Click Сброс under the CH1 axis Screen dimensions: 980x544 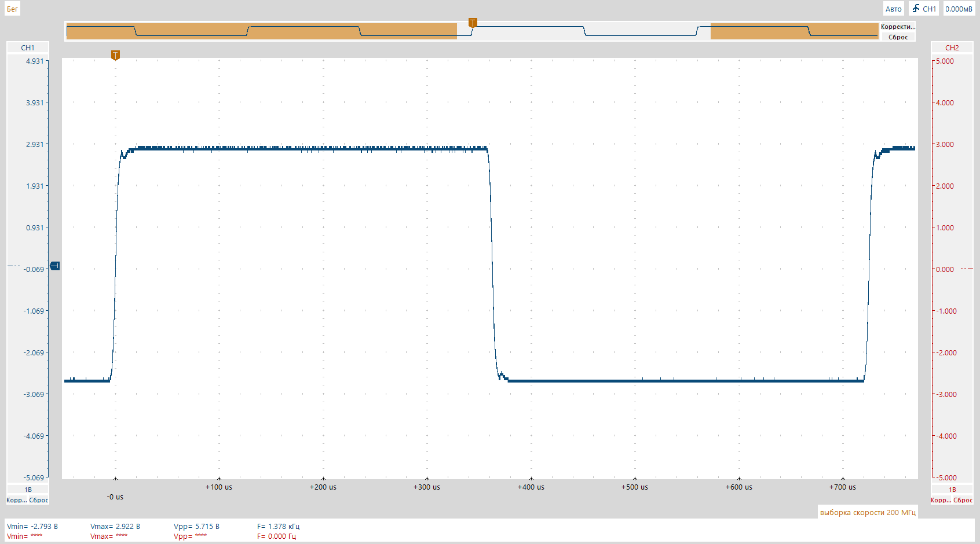point(39,500)
